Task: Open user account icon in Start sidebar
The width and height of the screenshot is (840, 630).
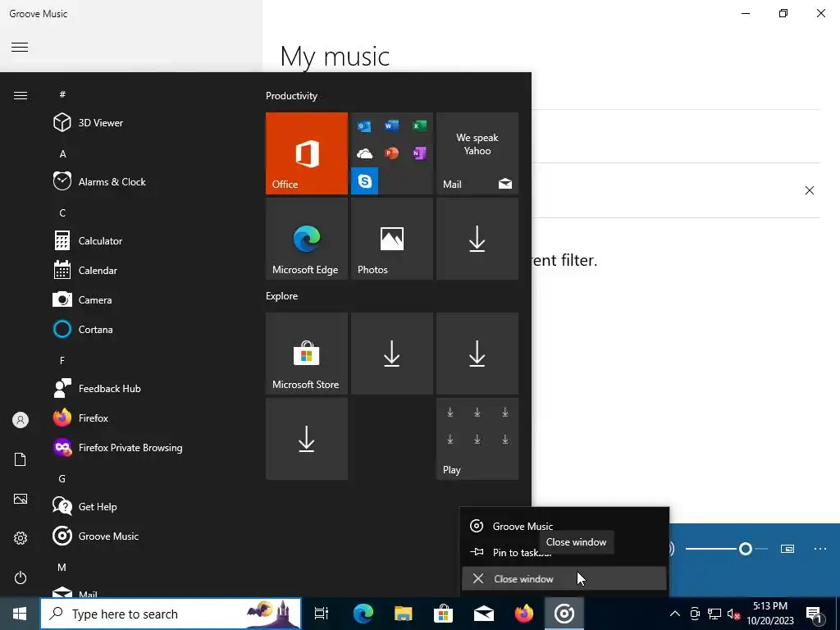Action: (21, 420)
